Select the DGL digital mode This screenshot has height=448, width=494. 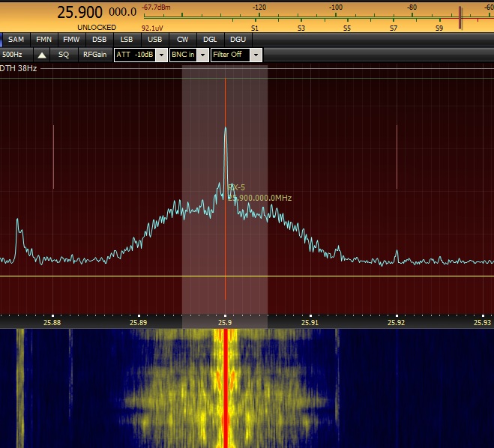tap(210, 40)
